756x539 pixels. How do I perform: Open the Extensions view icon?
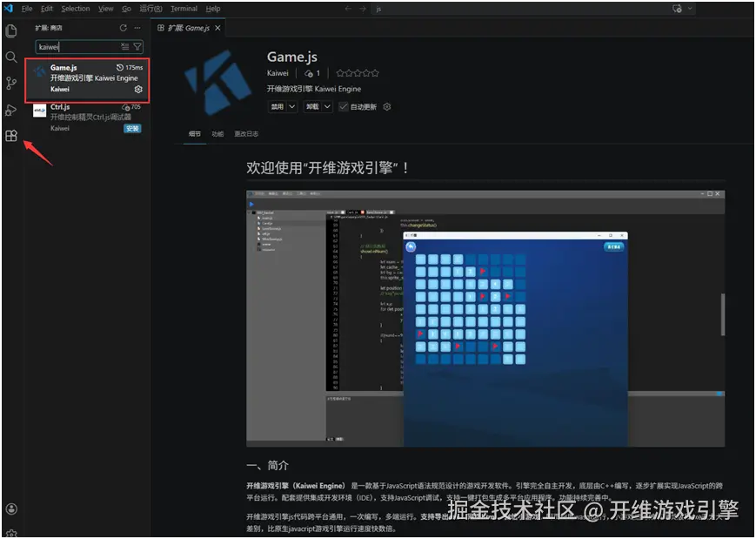10,136
